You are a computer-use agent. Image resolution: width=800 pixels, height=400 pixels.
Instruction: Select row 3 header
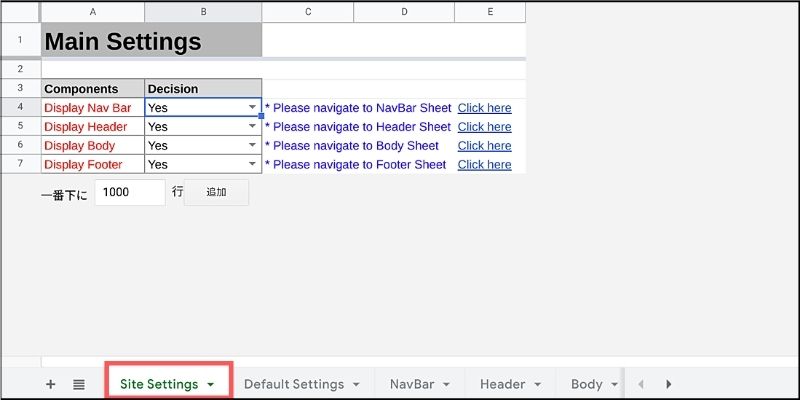pos(20,88)
